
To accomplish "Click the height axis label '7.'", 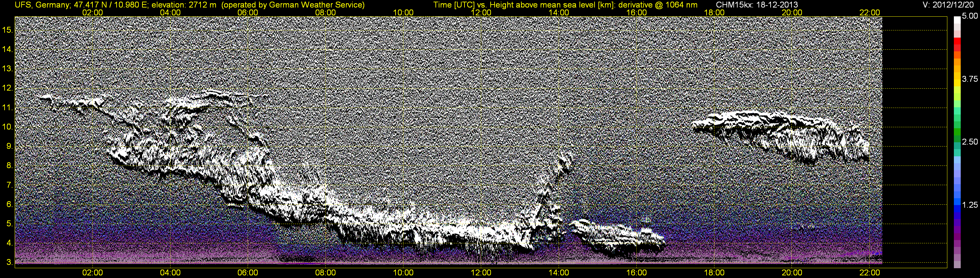I will (x=9, y=185).
